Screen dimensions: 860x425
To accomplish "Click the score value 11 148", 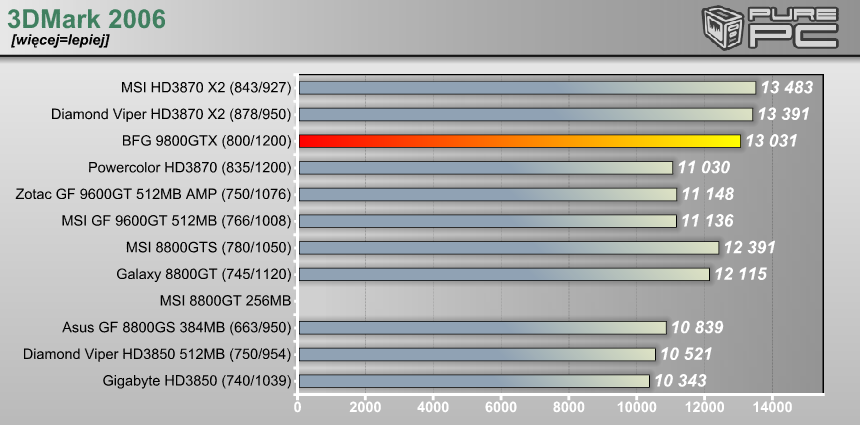I will click(x=708, y=194).
